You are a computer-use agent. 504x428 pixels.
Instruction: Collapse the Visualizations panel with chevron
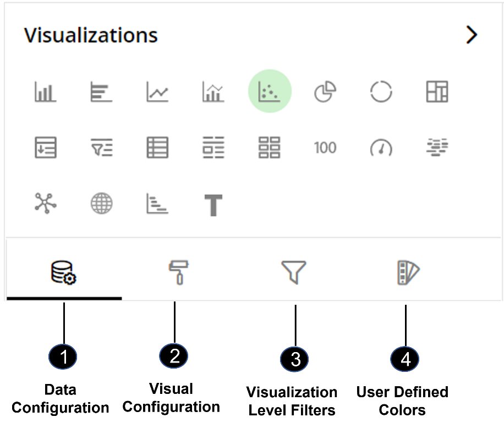[471, 35]
